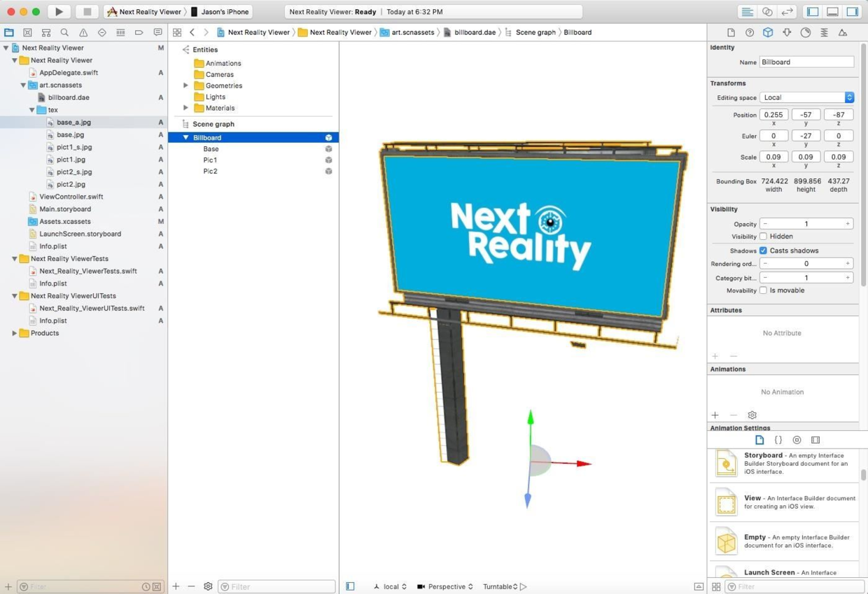Open the File inspector
This screenshot has height=594, width=868.
730,32
